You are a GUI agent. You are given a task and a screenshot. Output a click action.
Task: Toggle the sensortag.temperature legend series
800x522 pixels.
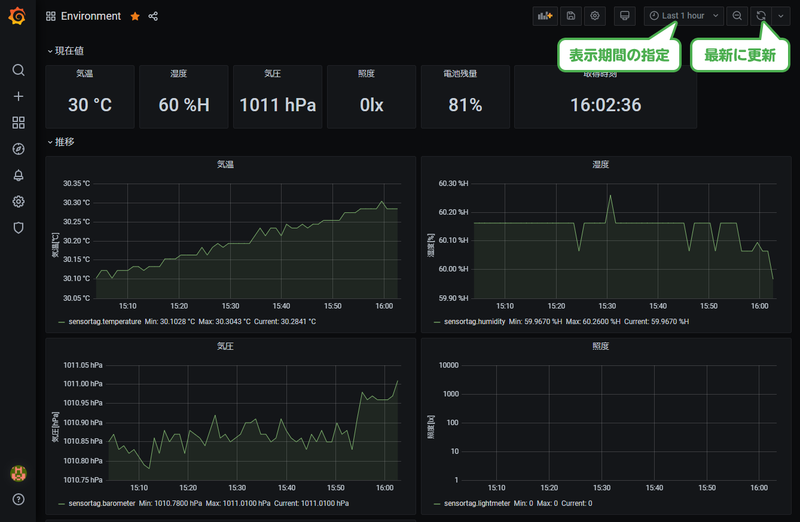(105, 321)
